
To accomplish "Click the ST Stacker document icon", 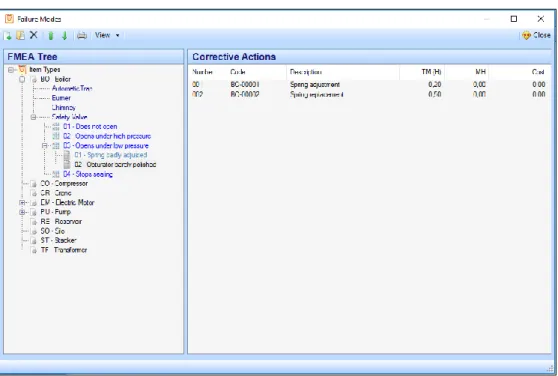I will pos(34,241).
